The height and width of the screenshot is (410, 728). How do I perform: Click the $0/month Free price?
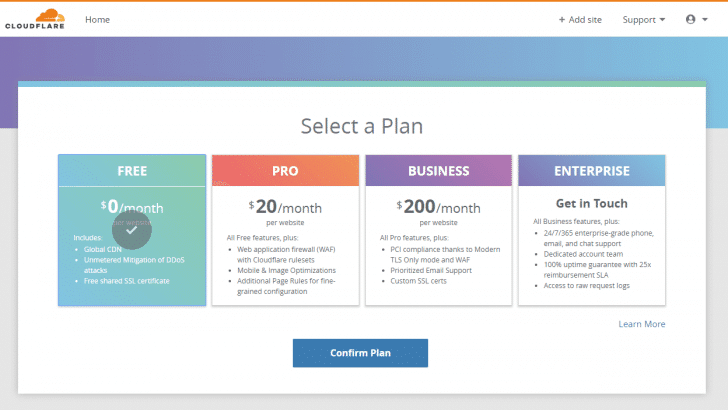[132, 207]
